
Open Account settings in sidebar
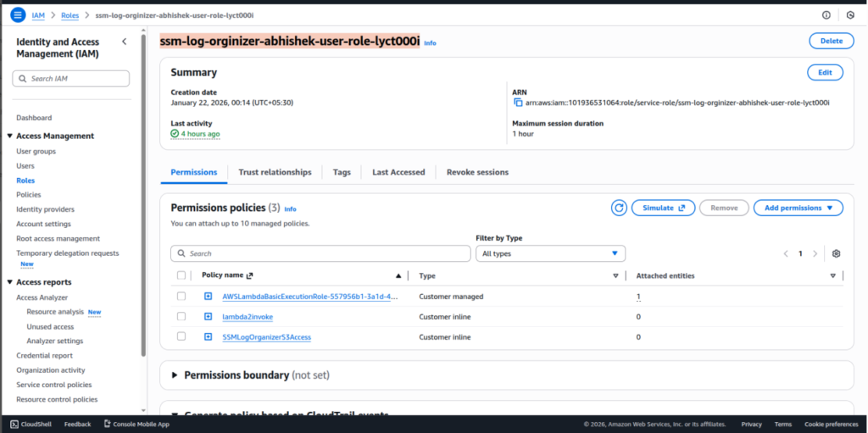[x=43, y=224]
